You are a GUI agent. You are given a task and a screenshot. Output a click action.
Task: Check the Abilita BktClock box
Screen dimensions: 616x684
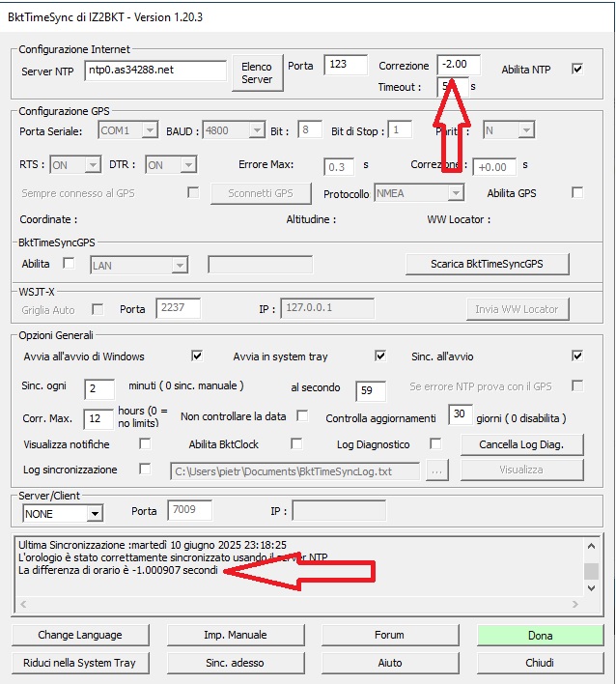coord(296,444)
